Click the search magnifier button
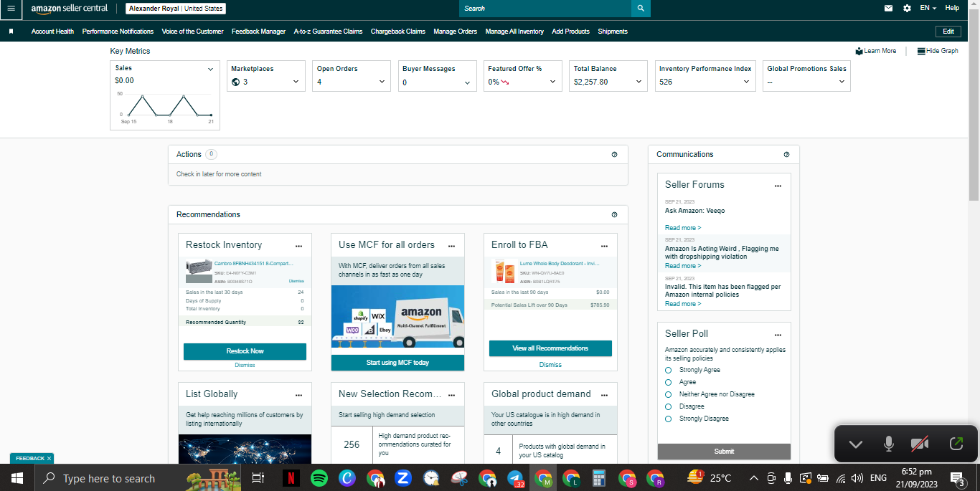Viewport: 980px width, 491px height. coord(641,9)
